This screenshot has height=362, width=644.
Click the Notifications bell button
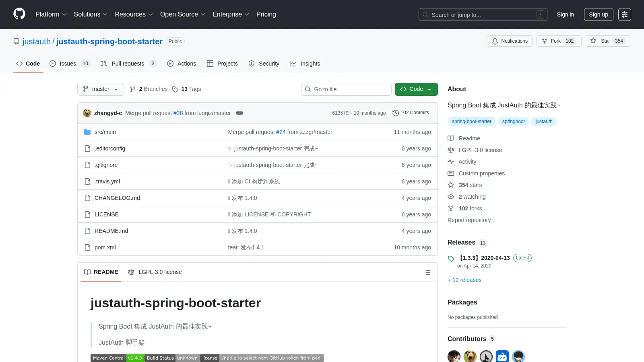510,41
